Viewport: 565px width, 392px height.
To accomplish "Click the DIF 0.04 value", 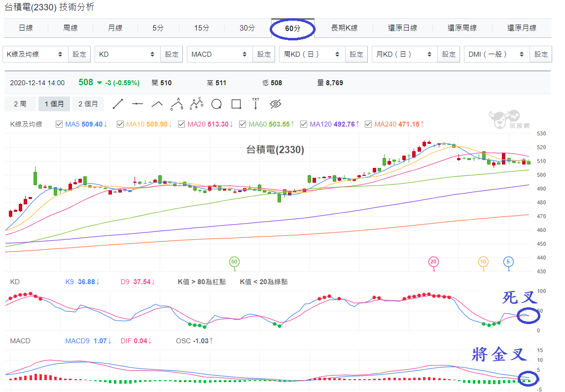I will click(136, 341).
